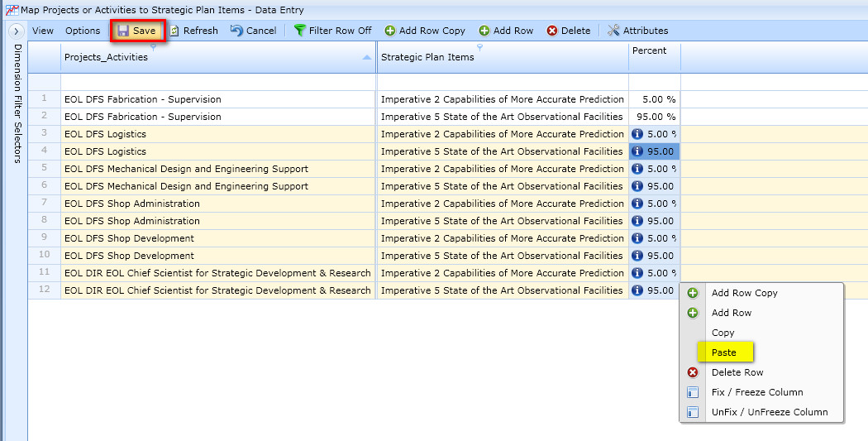Click the info icon in row 10 Percent cell
The image size is (868, 441).
(637, 256)
